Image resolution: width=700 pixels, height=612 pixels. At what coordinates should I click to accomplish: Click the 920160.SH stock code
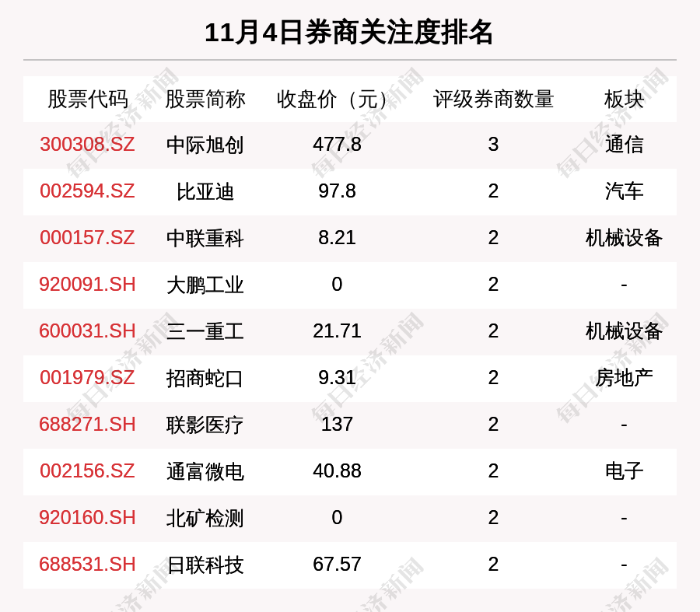coord(87,518)
